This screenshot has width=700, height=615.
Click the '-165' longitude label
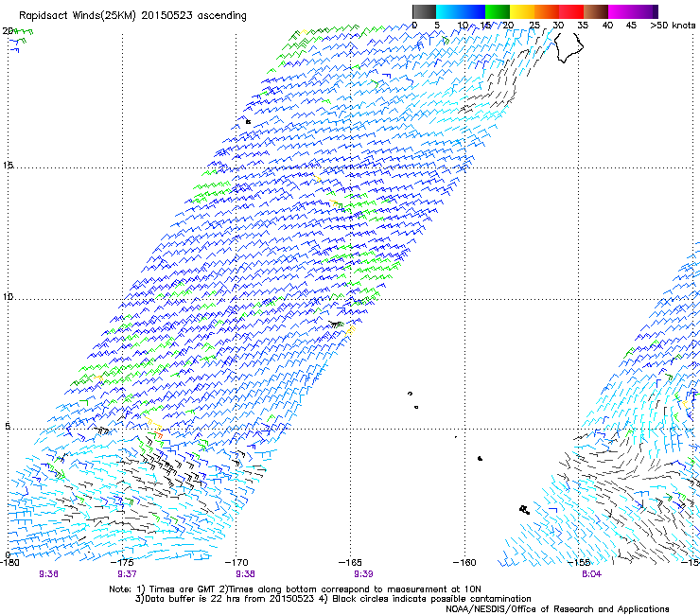[350, 563]
